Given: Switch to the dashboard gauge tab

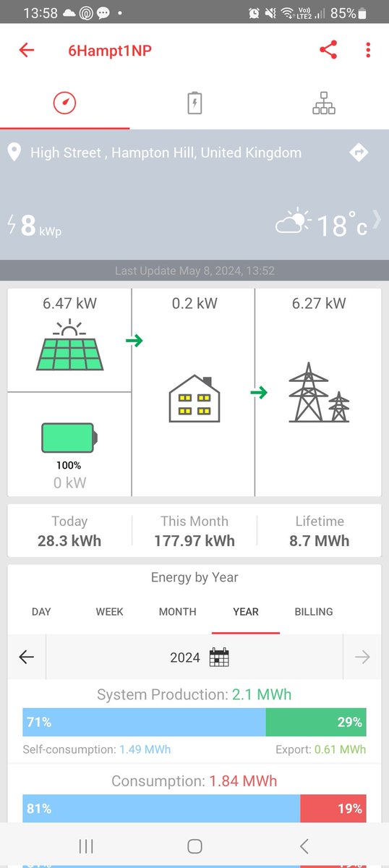Looking at the screenshot, I should pos(64,103).
